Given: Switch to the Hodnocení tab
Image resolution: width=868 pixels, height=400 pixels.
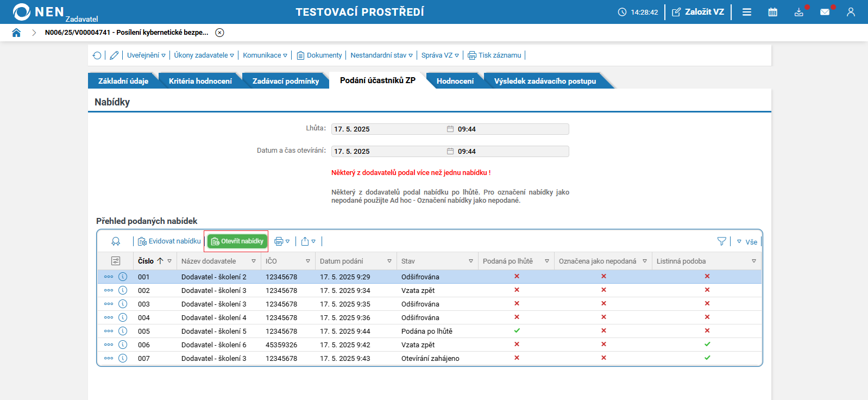Looking at the screenshot, I should point(455,81).
